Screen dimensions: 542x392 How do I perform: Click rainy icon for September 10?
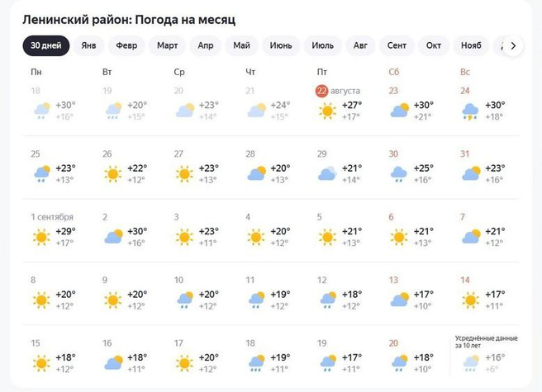click(x=185, y=300)
